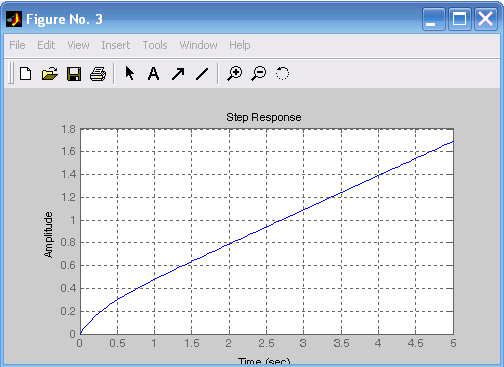
Task: Maximize the Figure No. 3 window
Action: click(x=459, y=19)
